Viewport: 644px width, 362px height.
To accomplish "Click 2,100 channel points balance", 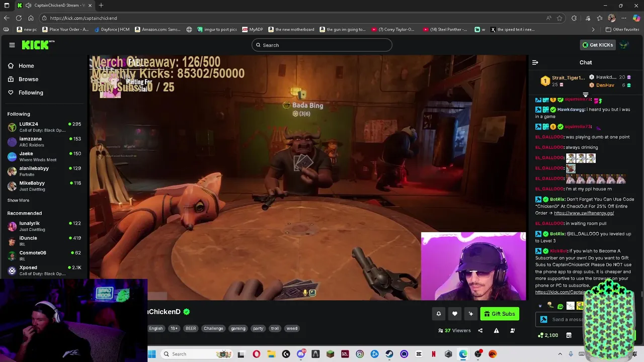I will click(548, 335).
